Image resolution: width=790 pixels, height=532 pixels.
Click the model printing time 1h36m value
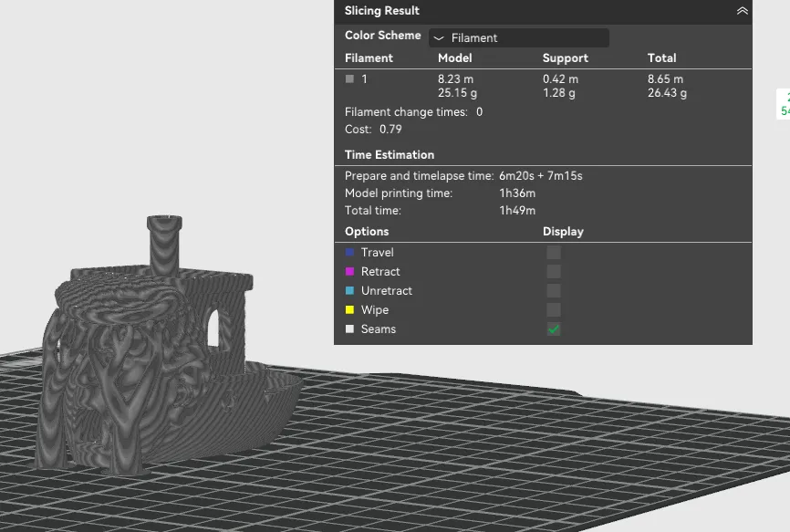(517, 193)
